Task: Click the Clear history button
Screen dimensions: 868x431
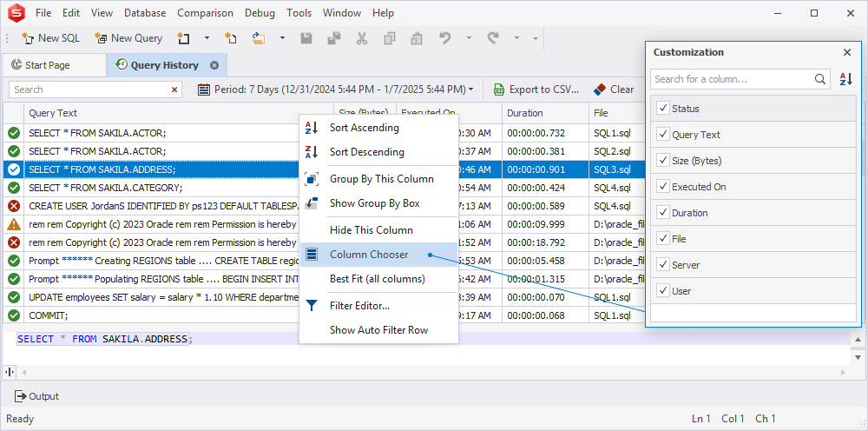Action: (614, 90)
